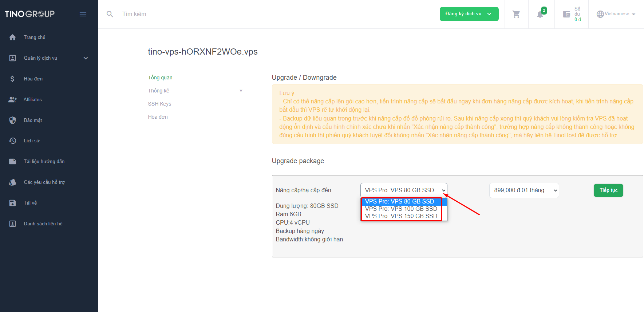Click the Tài liệu hướng dẫn folder icon
Image resolution: width=644 pixels, height=312 pixels.
12,161
